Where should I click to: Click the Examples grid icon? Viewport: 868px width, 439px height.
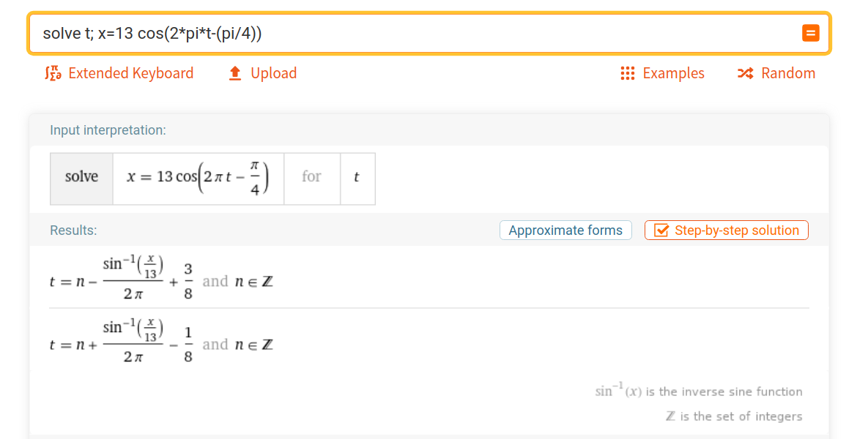(627, 73)
